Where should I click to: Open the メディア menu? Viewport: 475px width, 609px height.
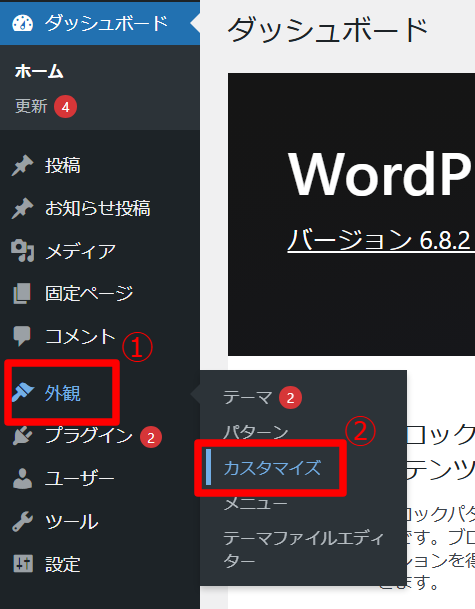click(100, 251)
